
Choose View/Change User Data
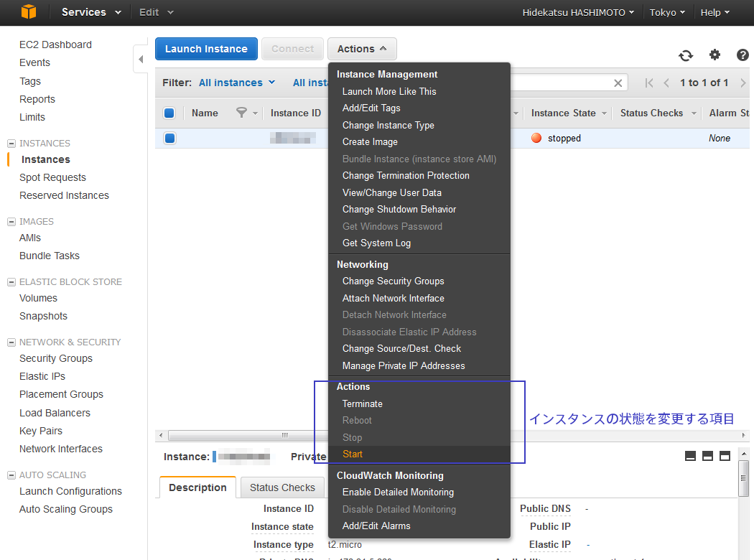(x=392, y=192)
